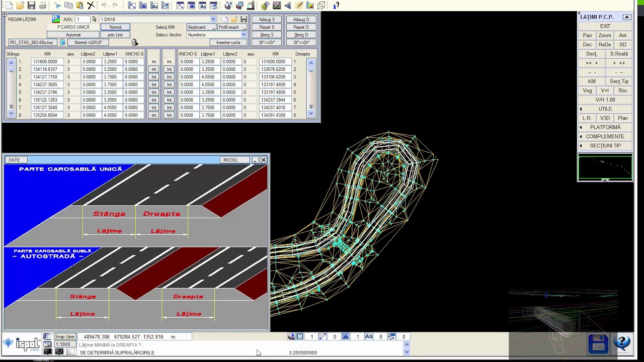Click the V3D view button
The height and width of the screenshot is (362, 644).
point(605,118)
